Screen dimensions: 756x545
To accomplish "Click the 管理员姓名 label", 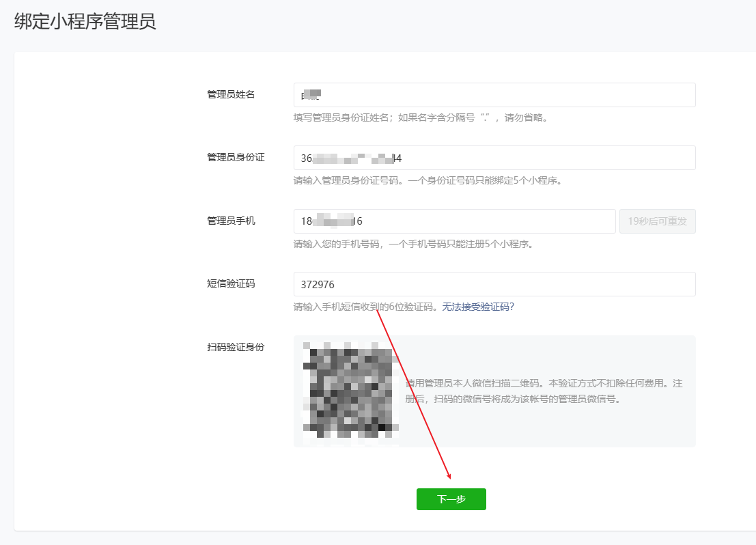I will (231, 94).
